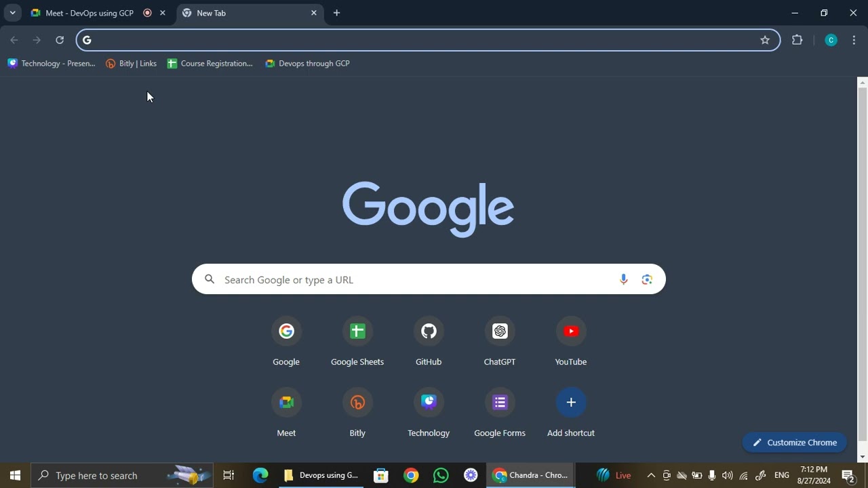The image size is (868, 488).
Task: Launch Microsoft Edge from the taskbar
Action: [260, 475]
